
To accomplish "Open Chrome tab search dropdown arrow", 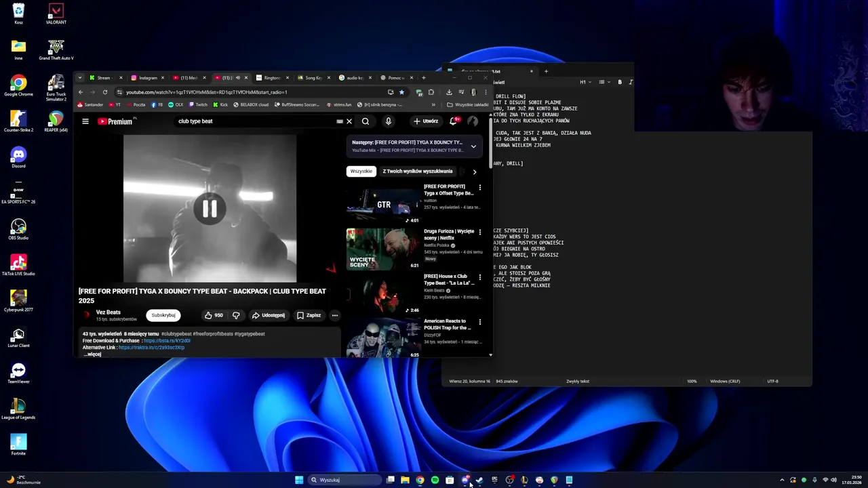I will tap(80, 78).
